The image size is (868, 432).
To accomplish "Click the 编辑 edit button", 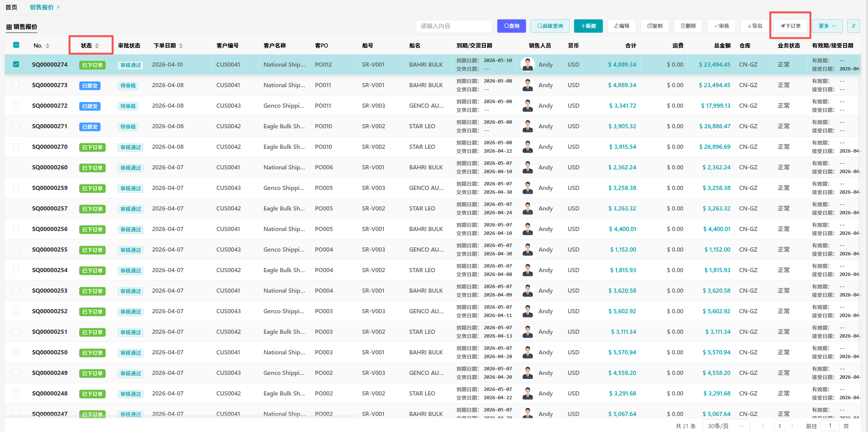I will (x=622, y=26).
